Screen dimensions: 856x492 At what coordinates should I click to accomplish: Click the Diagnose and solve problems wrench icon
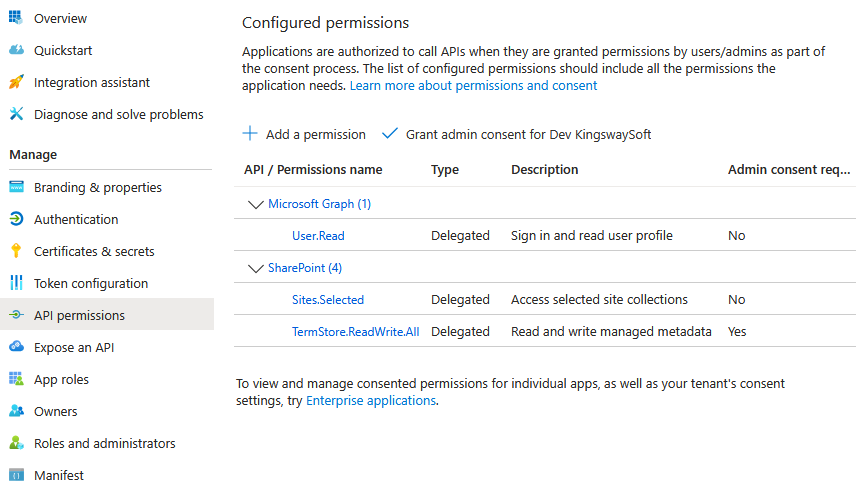point(16,114)
